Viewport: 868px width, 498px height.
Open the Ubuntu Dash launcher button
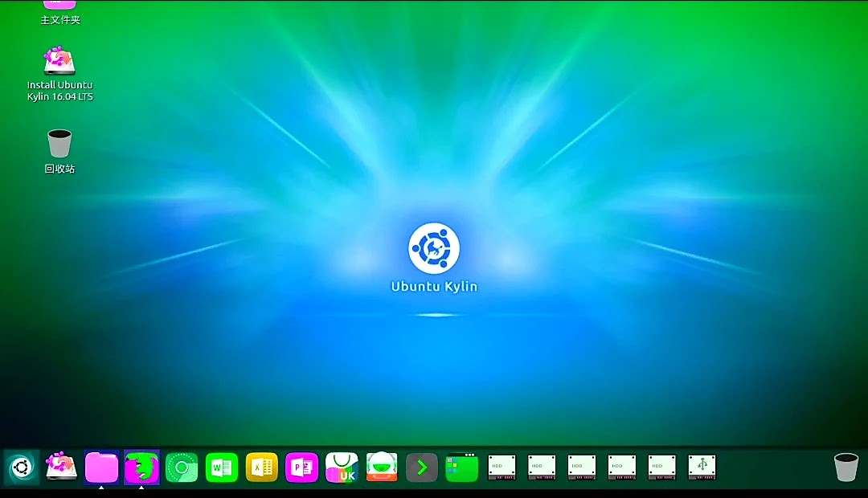point(22,467)
